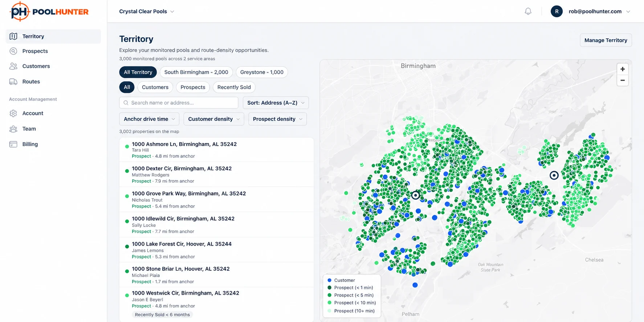Select the Territory menu item
Screen dimensions: 644x322
tap(53, 36)
